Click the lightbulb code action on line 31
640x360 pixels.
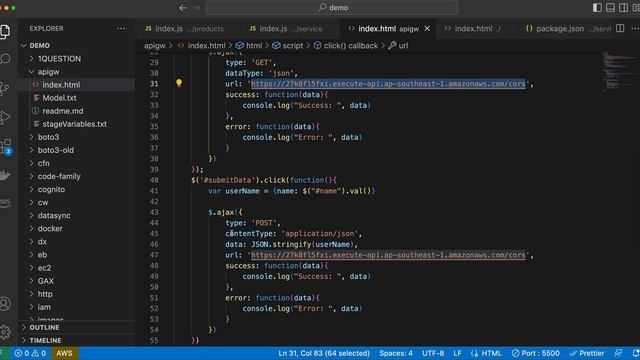179,83
